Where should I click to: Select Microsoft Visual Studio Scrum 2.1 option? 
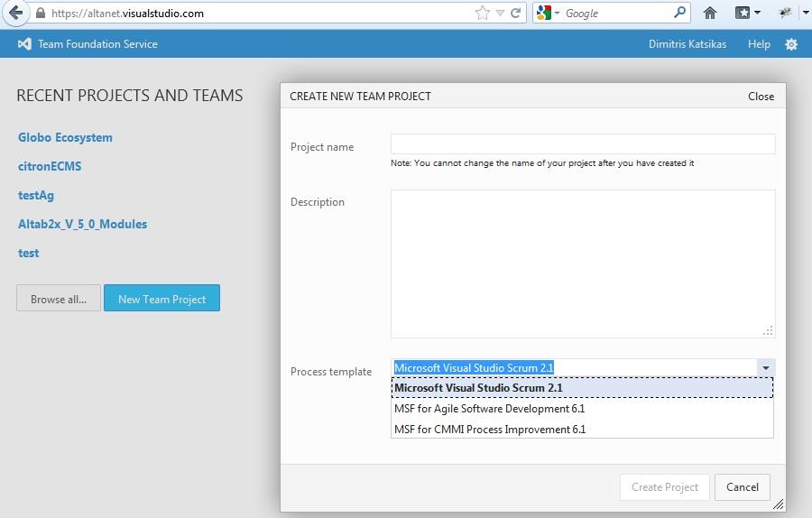582,387
